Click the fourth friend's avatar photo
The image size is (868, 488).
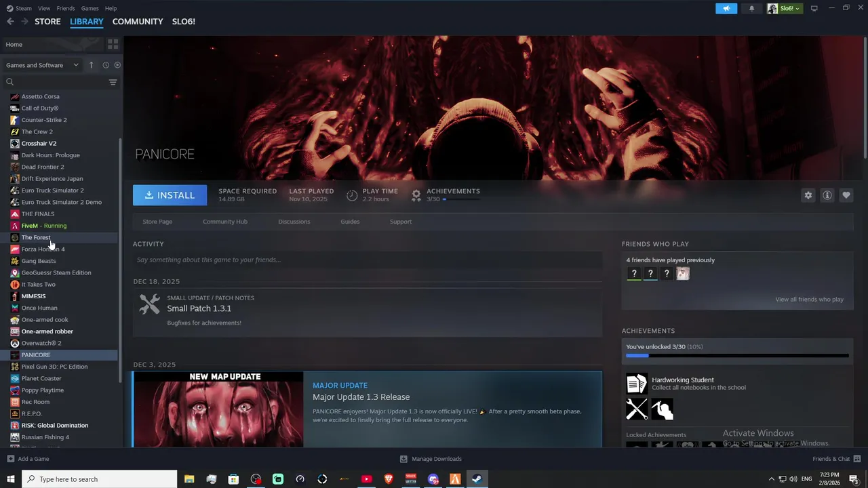683,274
